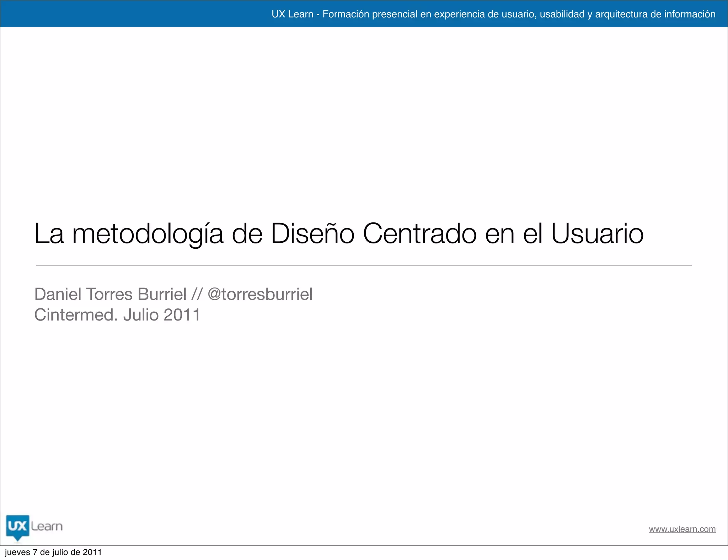Click the word 'Centrado' in the title
The height and width of the screenshot is (560, 728).
point(419,233)
